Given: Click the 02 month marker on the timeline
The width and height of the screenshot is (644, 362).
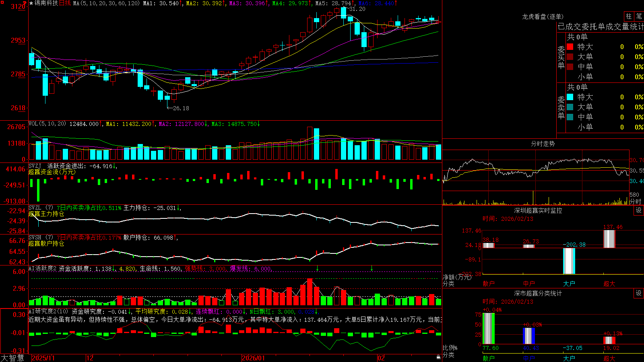Looking at the screenshot, I should [381, 358].
